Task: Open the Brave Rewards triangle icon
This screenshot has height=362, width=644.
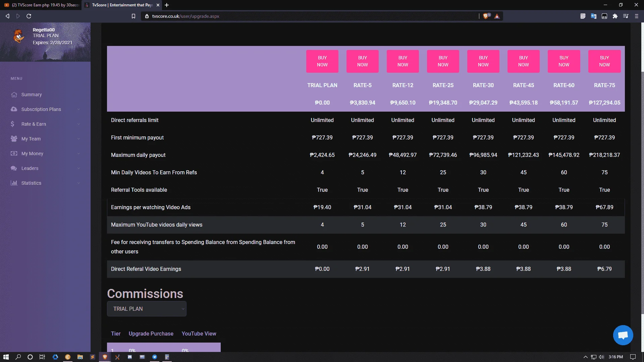Action: (497, 16)
